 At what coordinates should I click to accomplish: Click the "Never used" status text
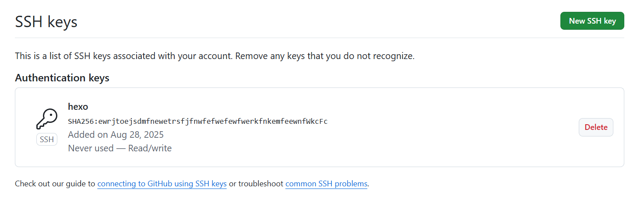point(91,148)
